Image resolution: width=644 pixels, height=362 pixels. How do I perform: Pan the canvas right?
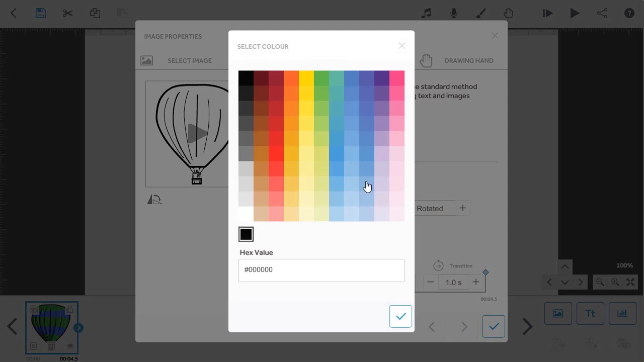point(580,283)
